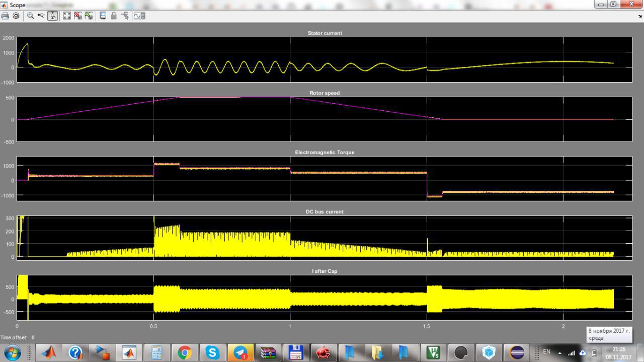Open Google Chrome from the taskbar
Image resolution: width=644 pixels, height=362 pixels.
click(x=185, y=352)
